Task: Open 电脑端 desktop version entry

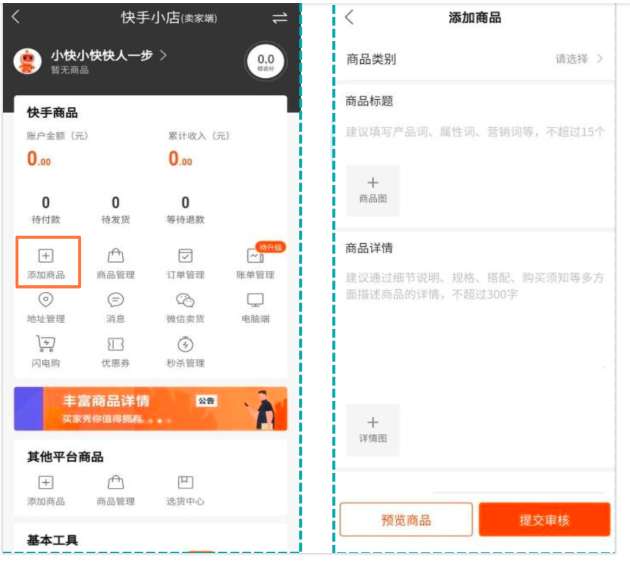Action: [255, 308]
